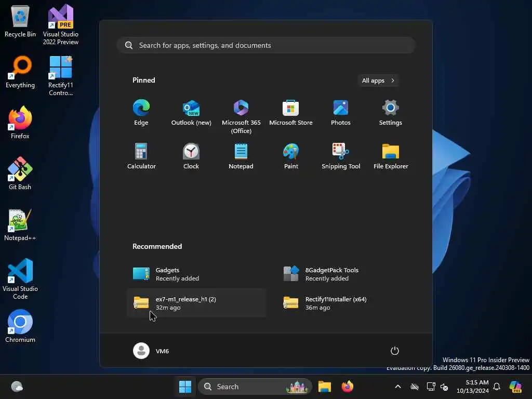532x399 pixels.
Task: Open the Calculator app
Action: pyautogui.click(x=141, y=156)
